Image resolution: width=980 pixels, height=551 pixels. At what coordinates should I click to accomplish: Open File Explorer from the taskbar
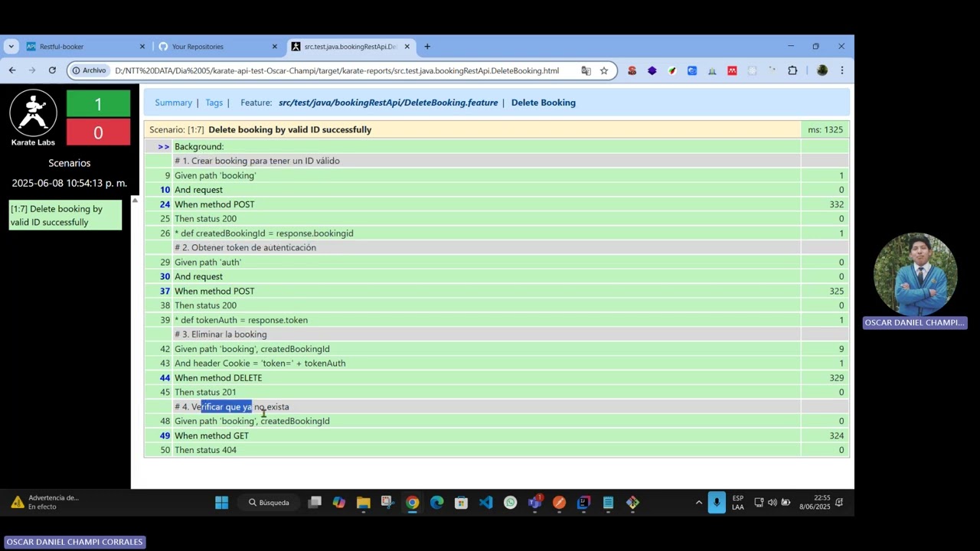click(x=364, y=503)
